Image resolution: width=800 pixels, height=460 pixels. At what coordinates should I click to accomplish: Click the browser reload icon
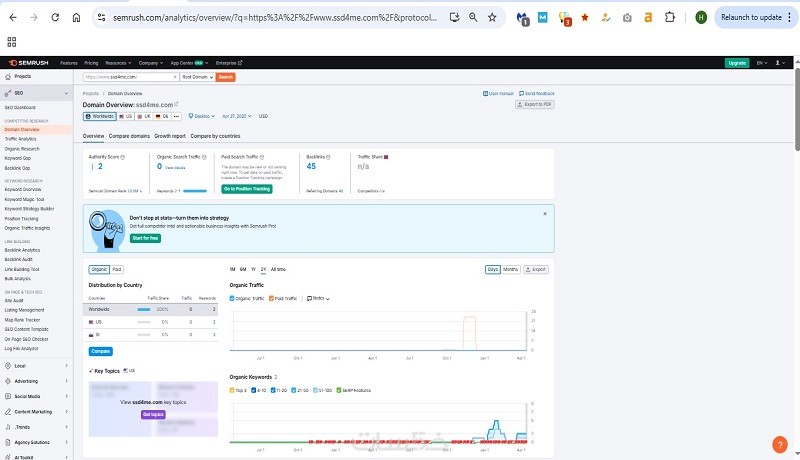[x=55, y=17]
